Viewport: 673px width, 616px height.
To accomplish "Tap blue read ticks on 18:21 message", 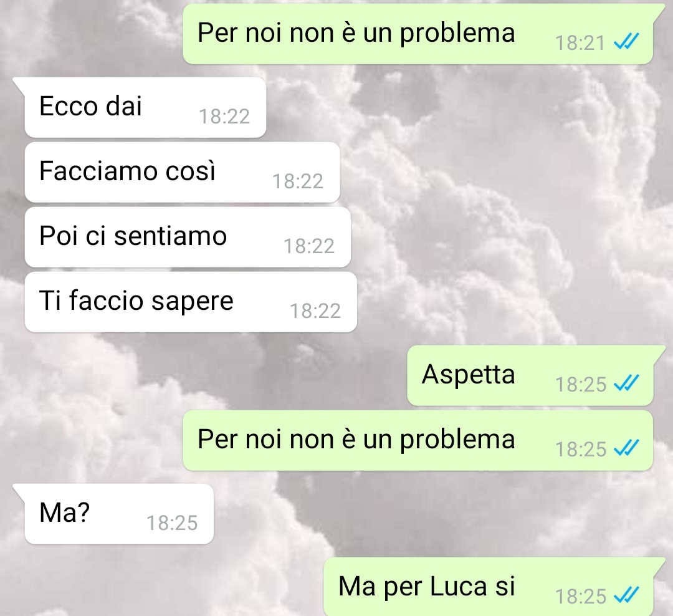I will pos(626,42).
